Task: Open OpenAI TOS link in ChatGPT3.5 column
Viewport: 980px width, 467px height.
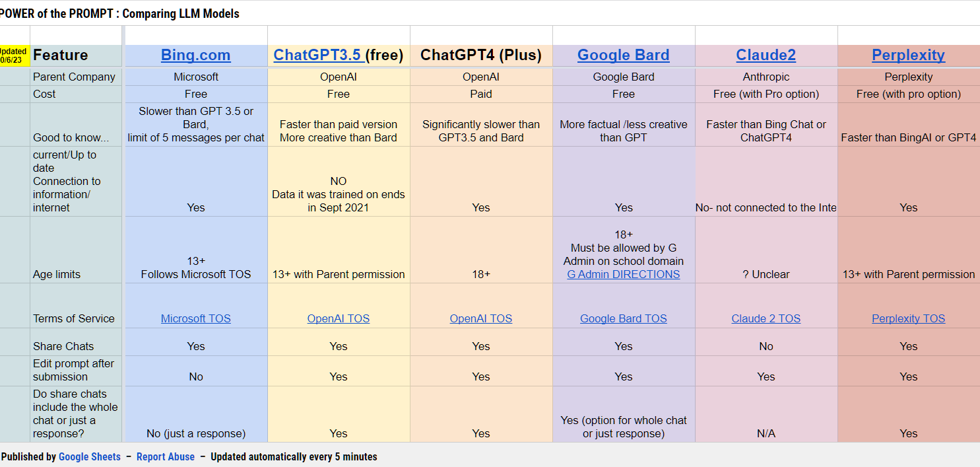Action: [x=339, y=318]
